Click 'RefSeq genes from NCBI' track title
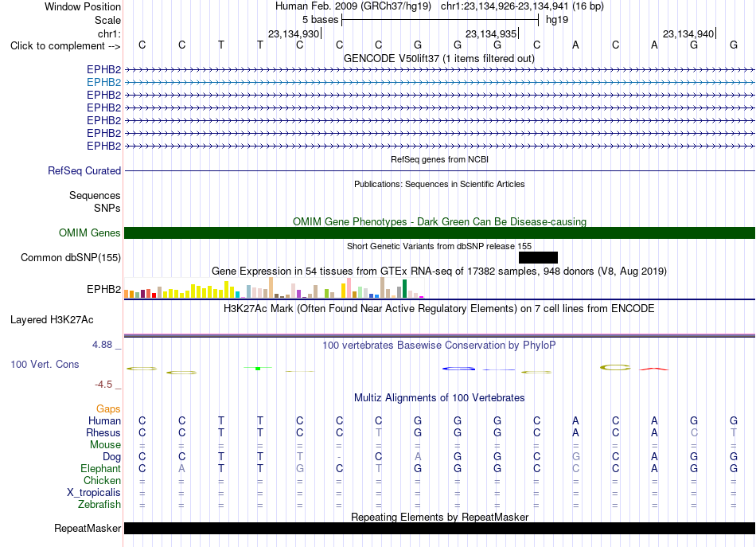 pyautogui.click(x=439, y=159)
